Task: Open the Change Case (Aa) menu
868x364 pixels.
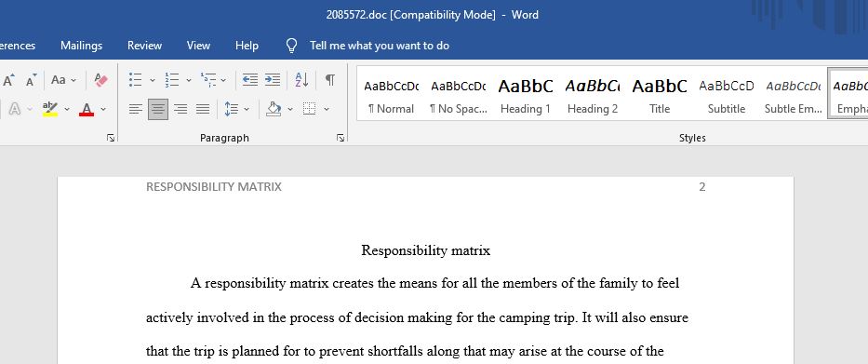Action: 63,80
